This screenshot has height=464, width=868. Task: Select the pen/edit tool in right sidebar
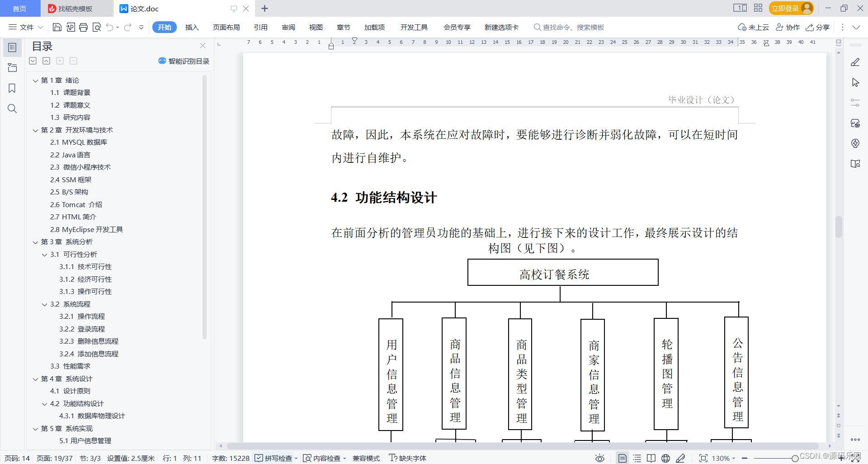click(x=855, y=62)
